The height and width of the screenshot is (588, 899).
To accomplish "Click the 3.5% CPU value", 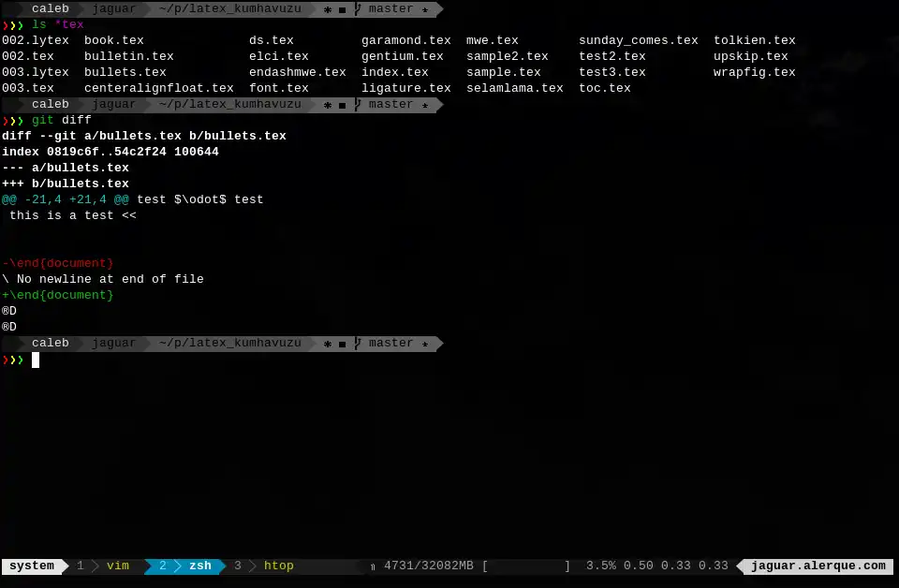I will (601, 566).
